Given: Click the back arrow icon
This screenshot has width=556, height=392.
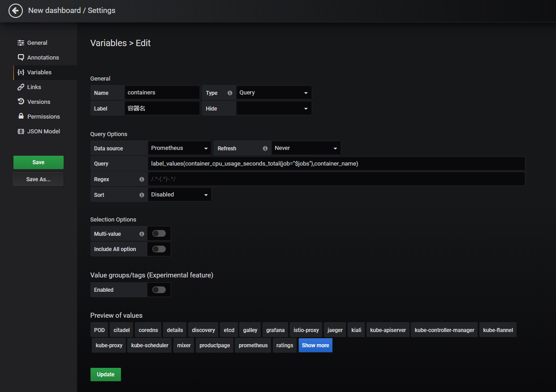Looking at the screenshot, I should click(x=16, y=11).
